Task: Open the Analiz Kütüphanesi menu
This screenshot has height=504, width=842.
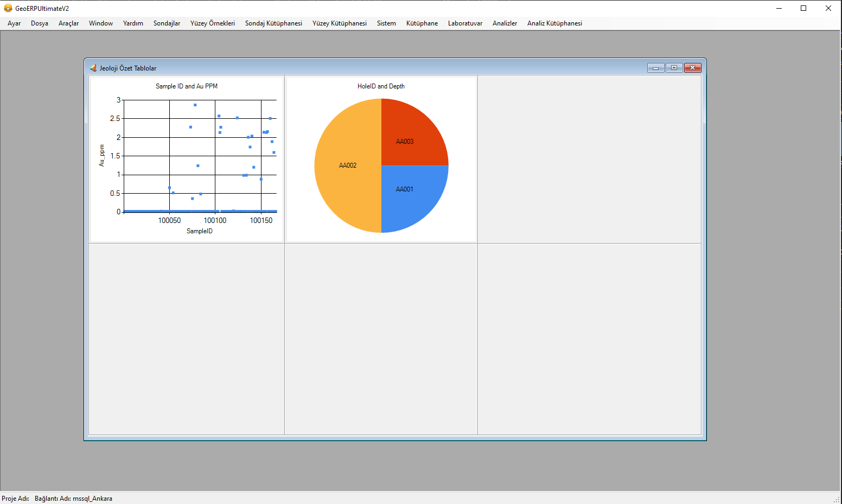Action: (554, 23)
